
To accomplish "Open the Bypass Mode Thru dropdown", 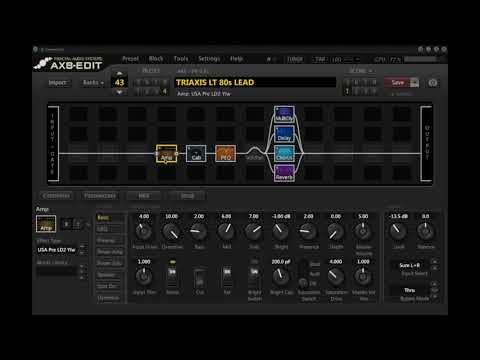I will pos(410,290).
